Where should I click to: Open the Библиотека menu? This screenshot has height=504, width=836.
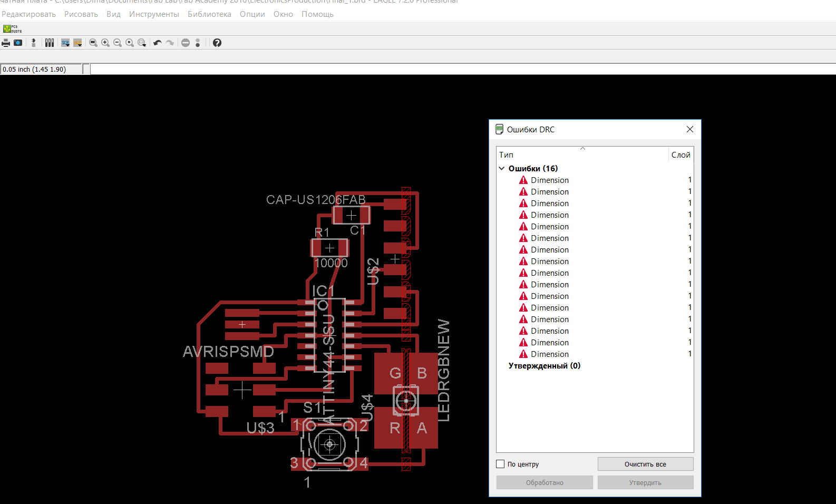[209, 14]
